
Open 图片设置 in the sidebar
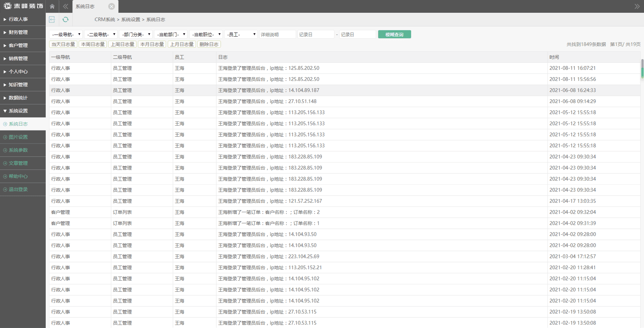coord(18,137)
